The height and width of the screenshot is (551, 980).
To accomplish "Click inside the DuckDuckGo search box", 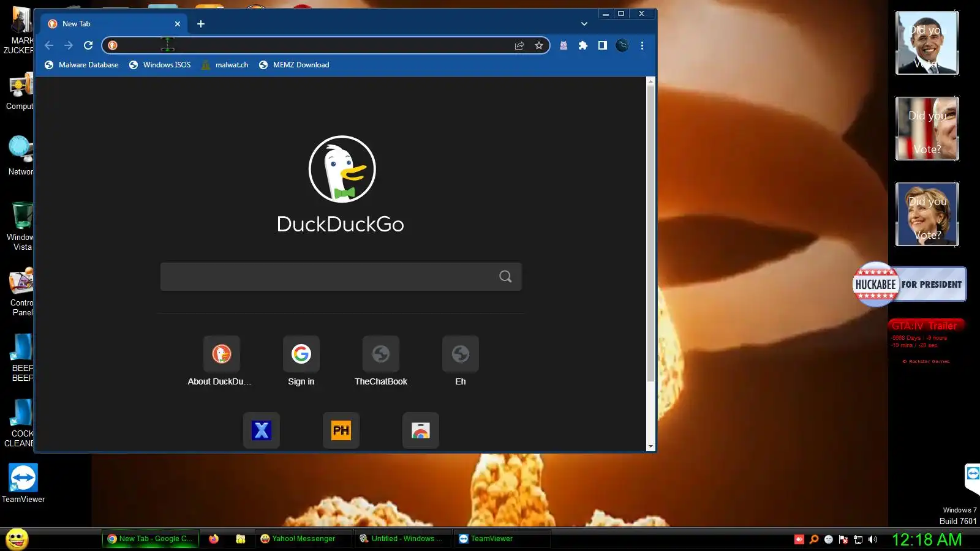I will (x=341, y=277).
